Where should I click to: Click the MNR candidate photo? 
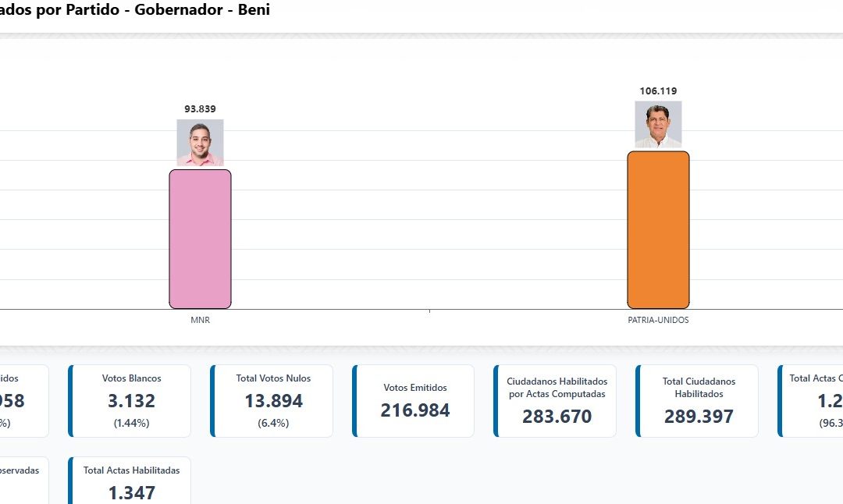(x=200, y=142)
